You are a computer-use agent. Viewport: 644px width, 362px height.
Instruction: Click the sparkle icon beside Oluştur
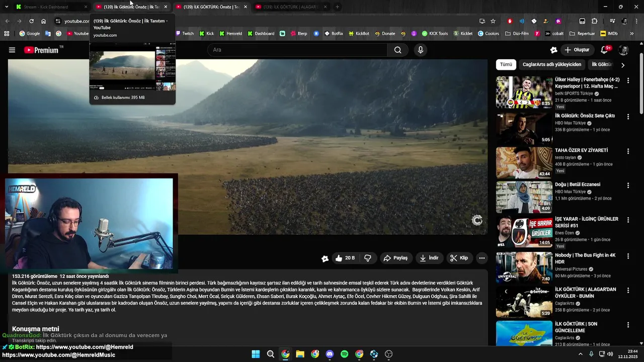(x=553, y=50)
